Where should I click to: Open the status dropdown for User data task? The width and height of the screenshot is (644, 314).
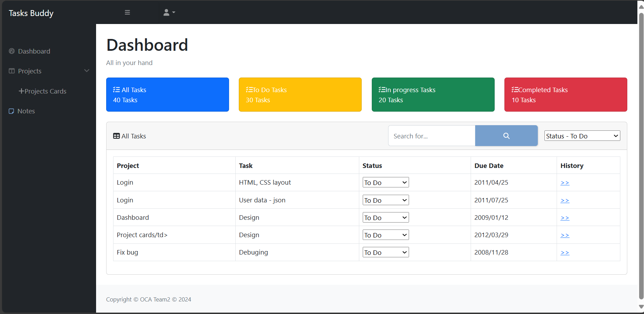pos(385,200)
